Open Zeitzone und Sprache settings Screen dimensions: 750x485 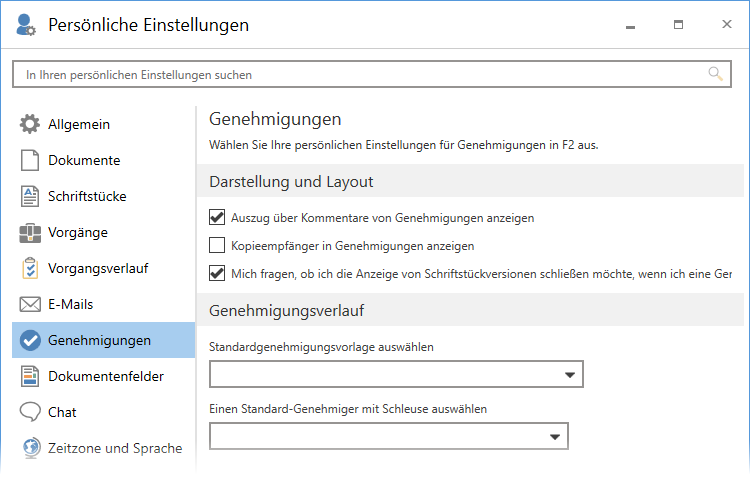click(103, 448)
